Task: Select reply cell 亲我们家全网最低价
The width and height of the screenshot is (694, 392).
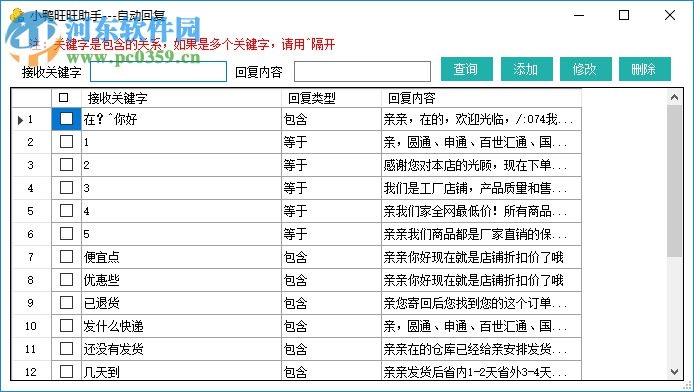Action: coord(481,211)
